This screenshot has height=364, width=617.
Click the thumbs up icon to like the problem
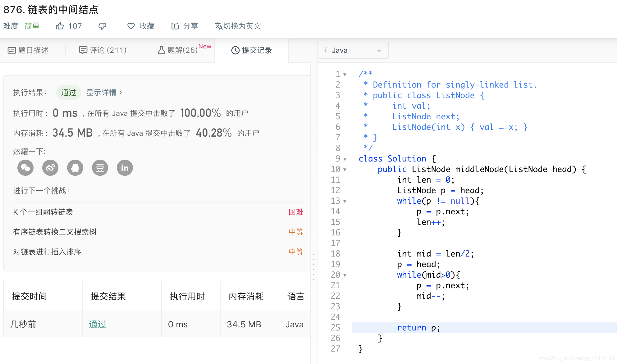pos(60,26)
